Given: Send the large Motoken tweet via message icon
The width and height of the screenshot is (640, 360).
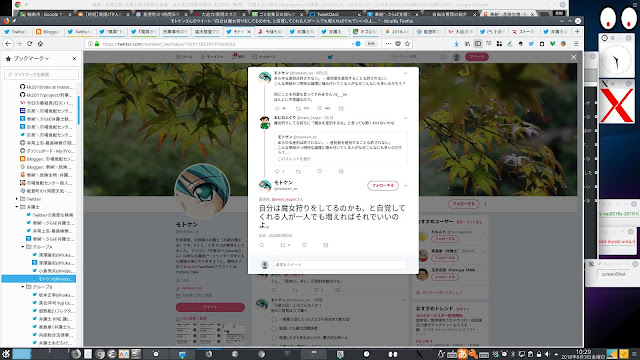Looking at the screenshot, I should click(x=325, y=245).
